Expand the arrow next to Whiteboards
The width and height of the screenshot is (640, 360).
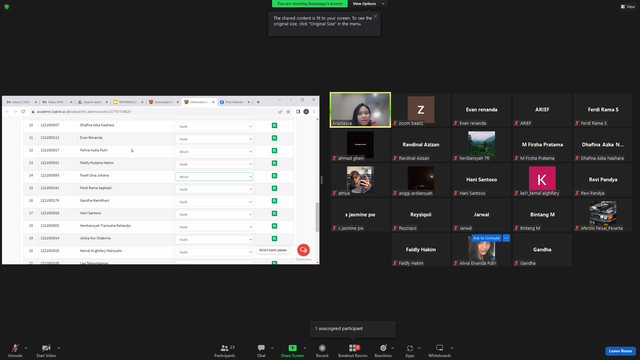(x=452, y=348)
